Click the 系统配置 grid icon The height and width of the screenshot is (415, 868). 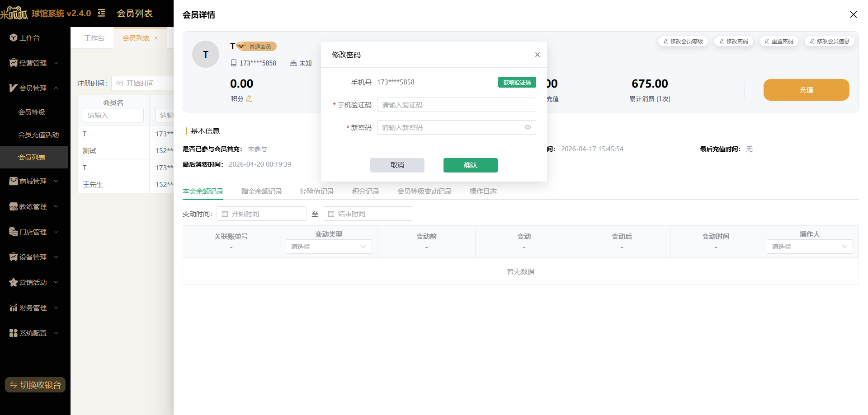[13, 333]
